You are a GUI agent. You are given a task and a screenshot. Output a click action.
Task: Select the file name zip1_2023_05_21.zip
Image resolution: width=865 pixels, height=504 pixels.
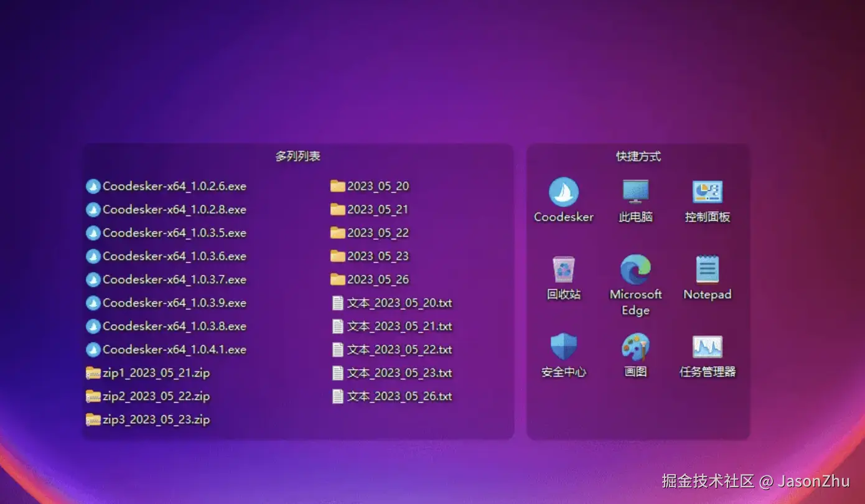[157, 373]
